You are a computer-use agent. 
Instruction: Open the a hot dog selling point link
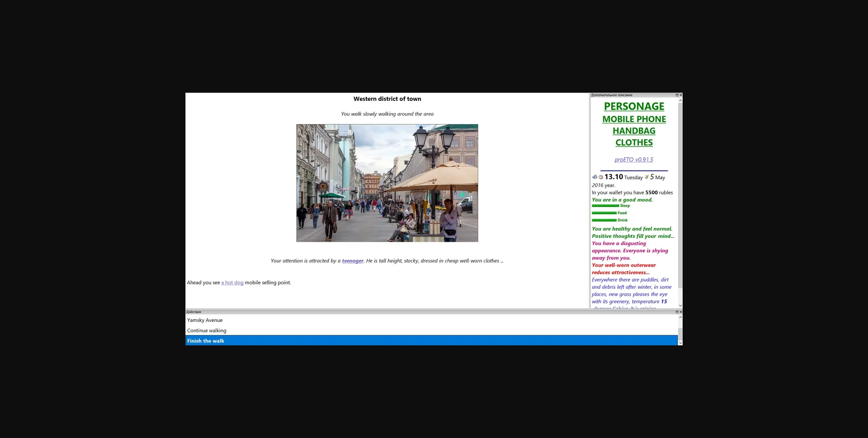point(232,282)
